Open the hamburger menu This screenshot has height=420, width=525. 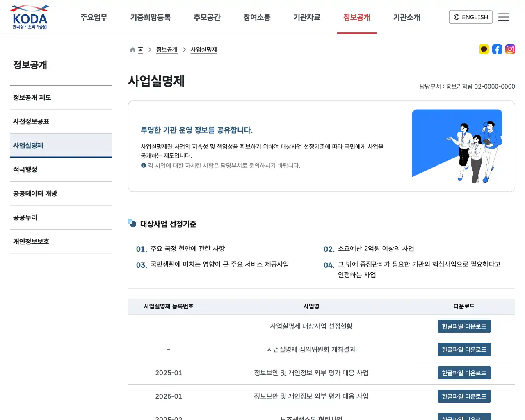(x=504, y=17)
